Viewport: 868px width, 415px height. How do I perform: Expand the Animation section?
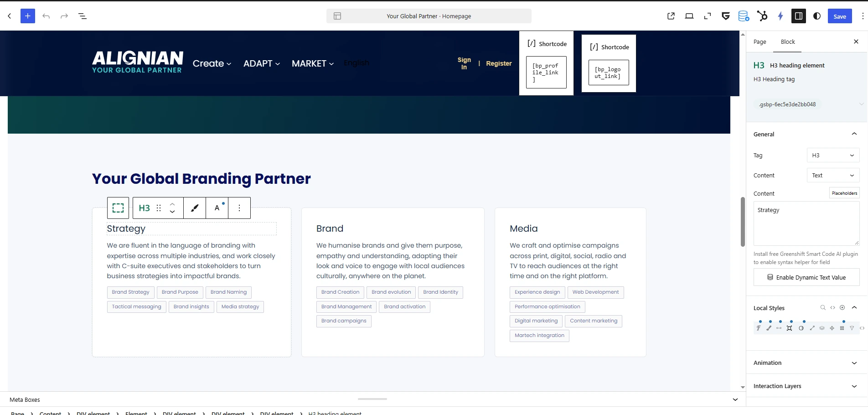click(x=854, y=363)
